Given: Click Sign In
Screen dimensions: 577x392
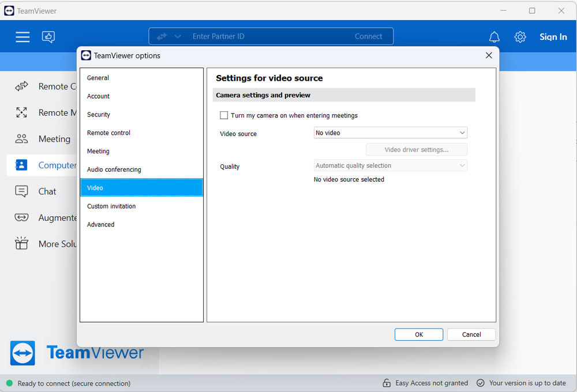Looking at the screenshot, I should [x=553, y=37].
